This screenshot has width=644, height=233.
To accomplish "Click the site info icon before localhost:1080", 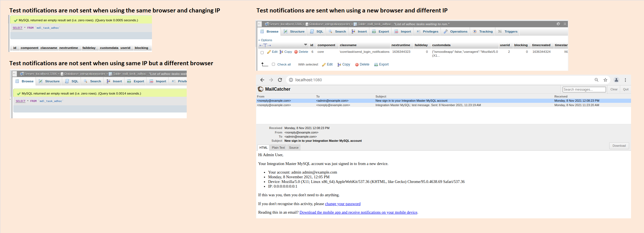I will click(291, 80).
